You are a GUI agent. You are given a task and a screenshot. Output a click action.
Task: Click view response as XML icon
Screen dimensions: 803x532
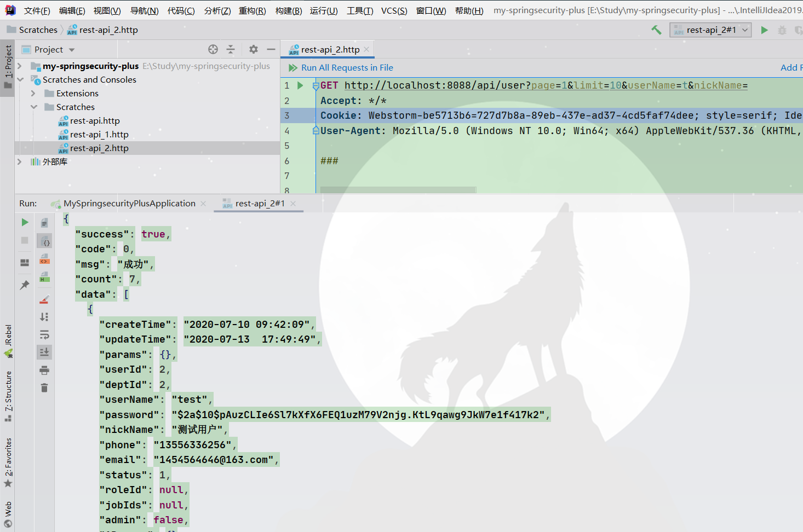(44, 259)
